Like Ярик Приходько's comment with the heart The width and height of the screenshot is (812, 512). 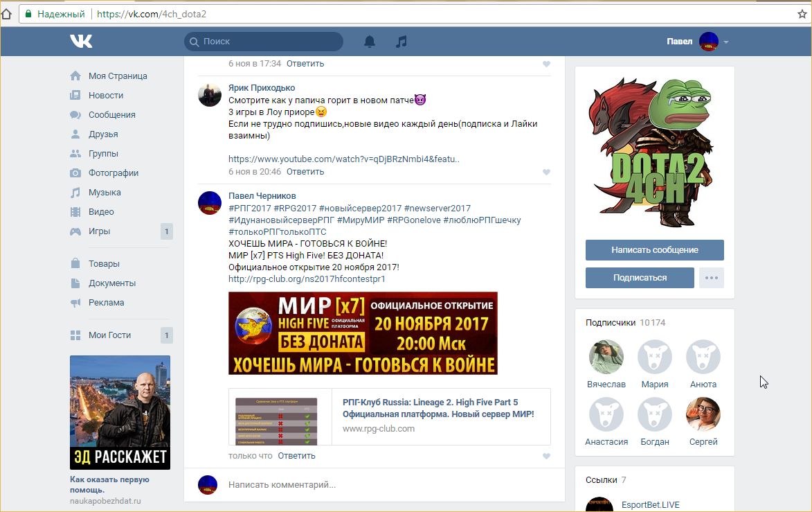546,172
